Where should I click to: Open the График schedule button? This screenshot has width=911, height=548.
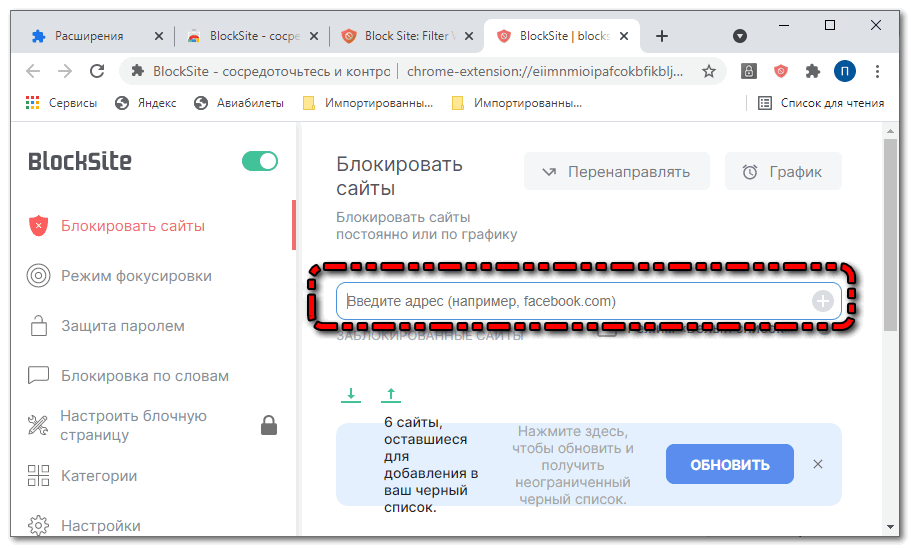point(782,172)
